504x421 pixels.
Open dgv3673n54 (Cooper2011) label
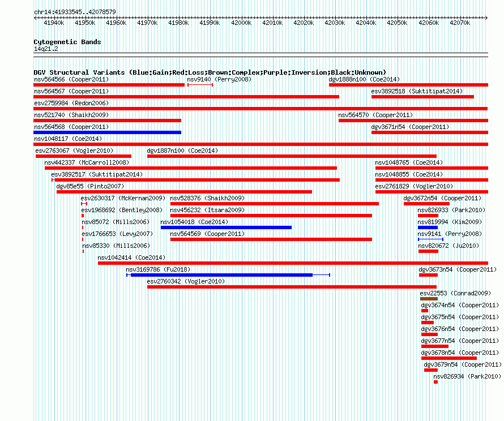[458, 269]
